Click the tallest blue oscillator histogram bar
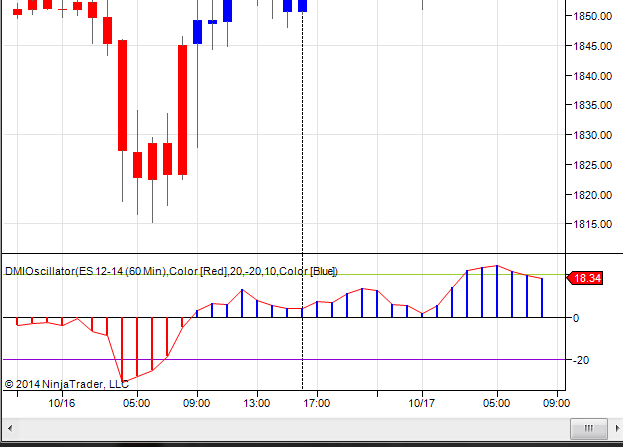The image size is (623, 447). point(497,291)
